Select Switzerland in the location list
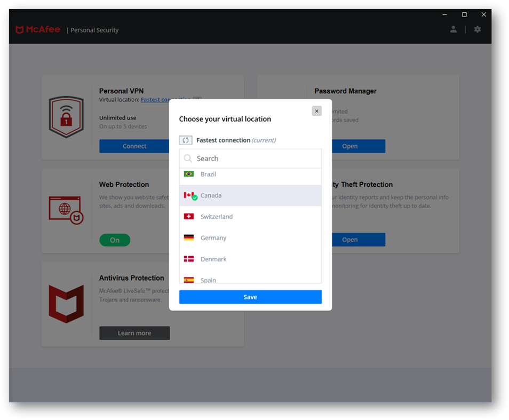The image size is (509, 420). point(250,217)
